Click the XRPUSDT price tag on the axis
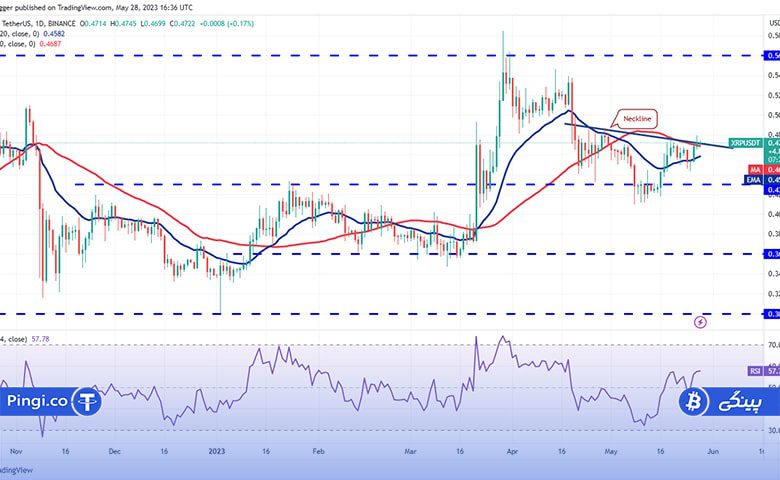The width and height of the screenshot is (780, 480). click(x=745, y=143)
